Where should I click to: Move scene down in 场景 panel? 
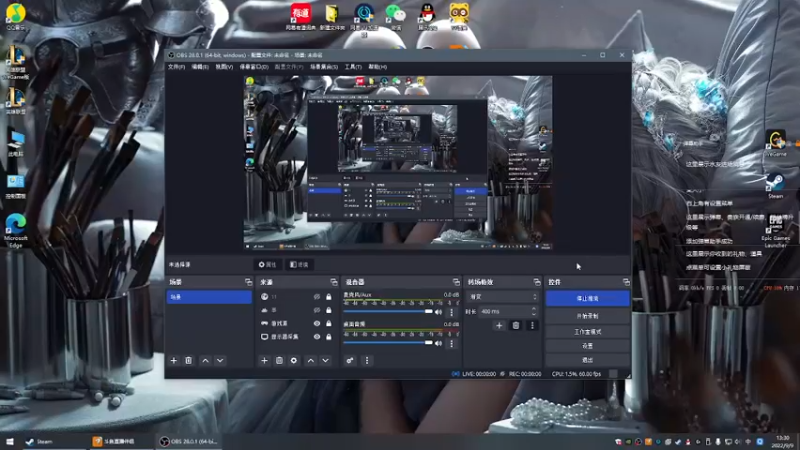(x=220, y=361)
